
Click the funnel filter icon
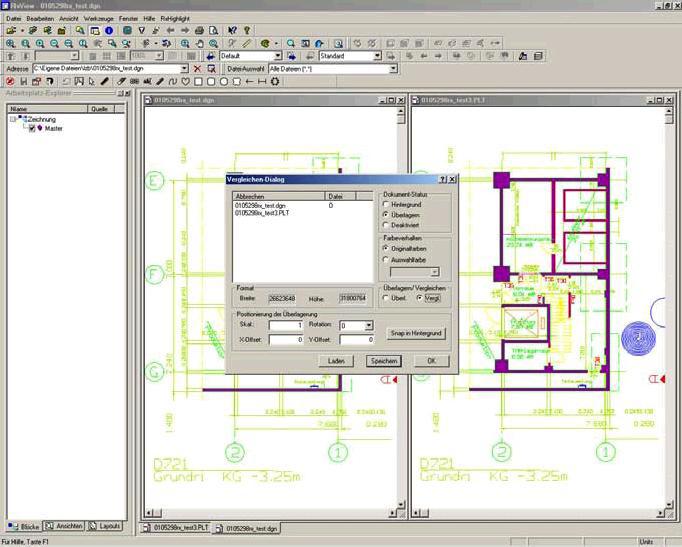point(141,30)
